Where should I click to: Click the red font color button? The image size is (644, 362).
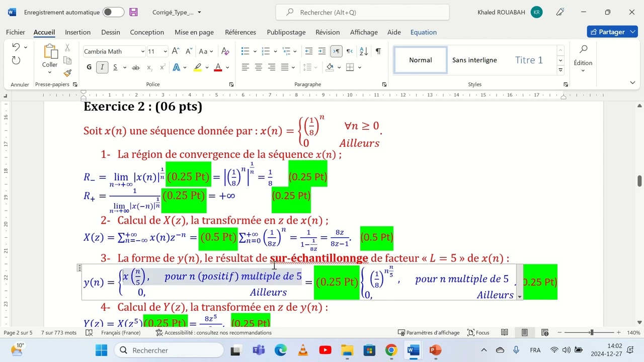coord(218,67)
